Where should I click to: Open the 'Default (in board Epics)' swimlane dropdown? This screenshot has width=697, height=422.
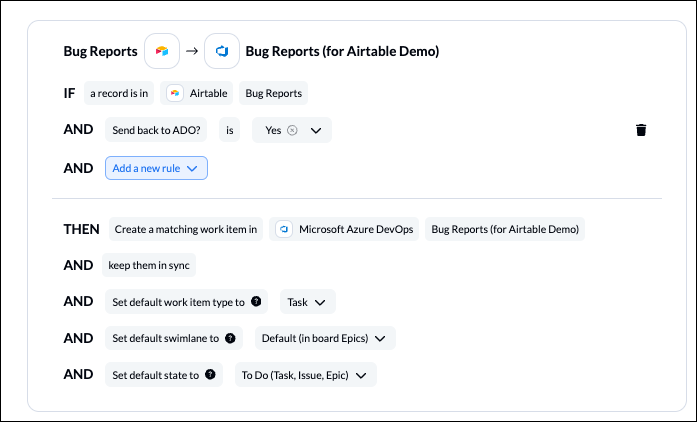(x=325, y=338)
